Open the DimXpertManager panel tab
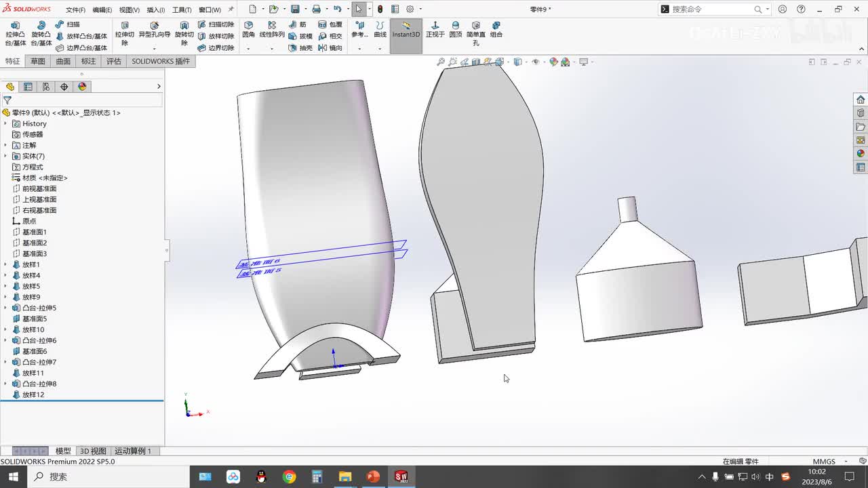Viewport: 868px width, 488px height. coord(64,87)
